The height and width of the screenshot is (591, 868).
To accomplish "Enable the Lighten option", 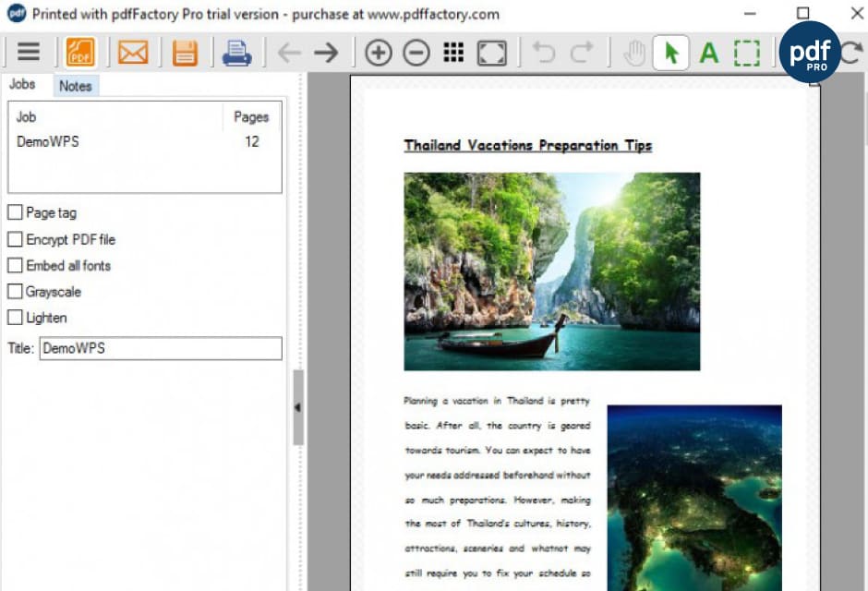I will click(x=15, y=317).
